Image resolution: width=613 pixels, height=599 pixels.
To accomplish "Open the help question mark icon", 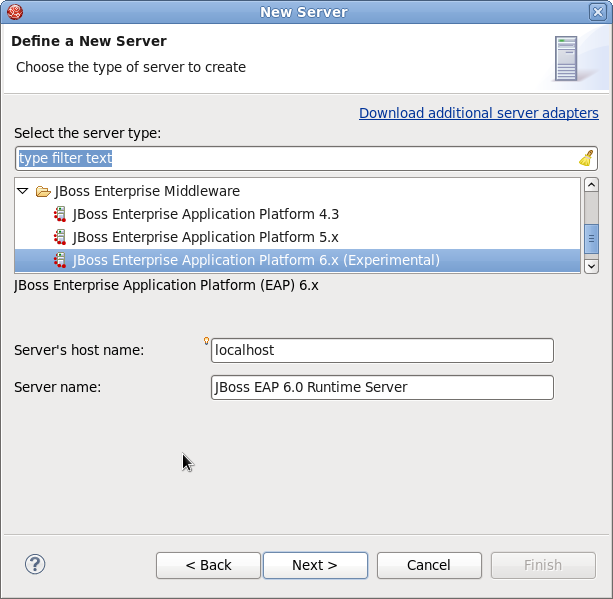I will [35, 565].
